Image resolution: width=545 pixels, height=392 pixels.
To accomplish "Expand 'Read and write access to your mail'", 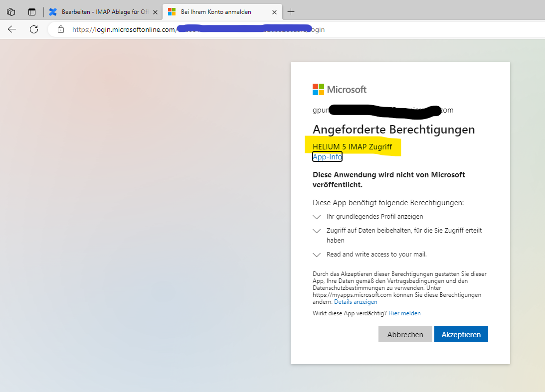I will (x=317, y=255).
